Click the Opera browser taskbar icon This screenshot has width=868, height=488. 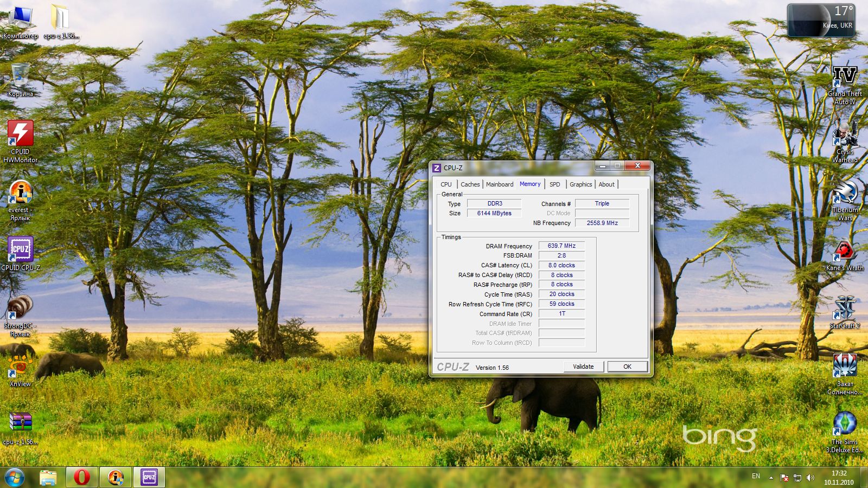82,477
